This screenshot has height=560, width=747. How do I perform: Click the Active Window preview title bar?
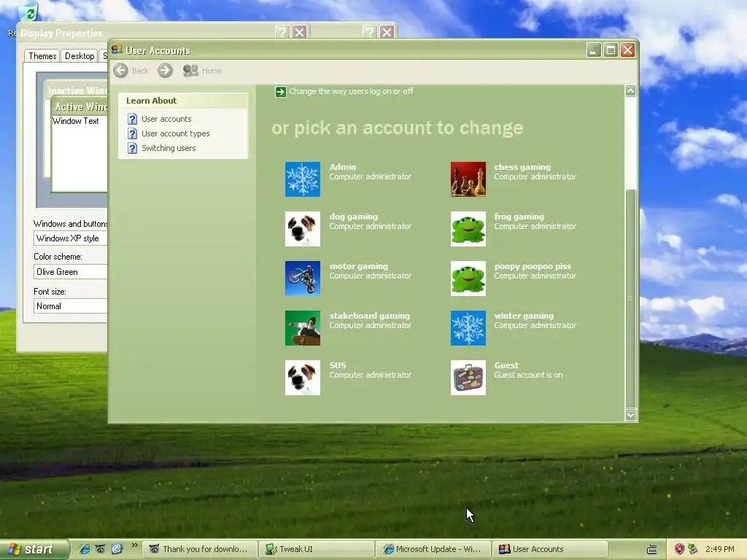(80, 106)
